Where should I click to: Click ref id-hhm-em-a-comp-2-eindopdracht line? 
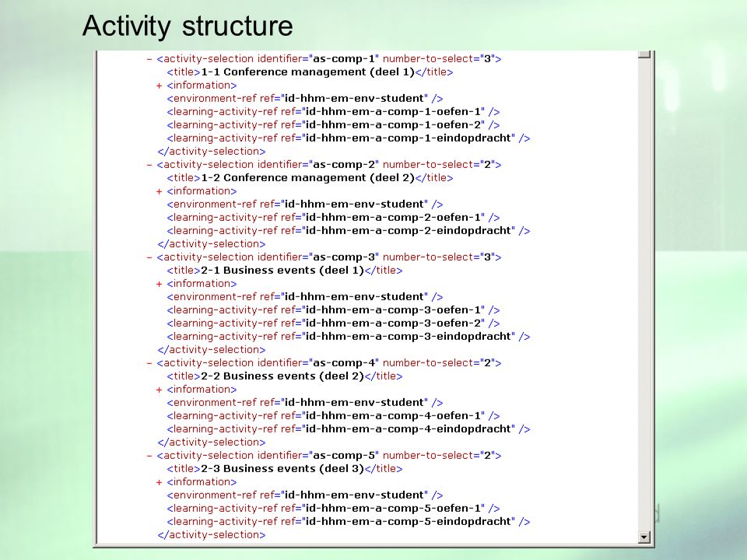(x=349, y=231)
